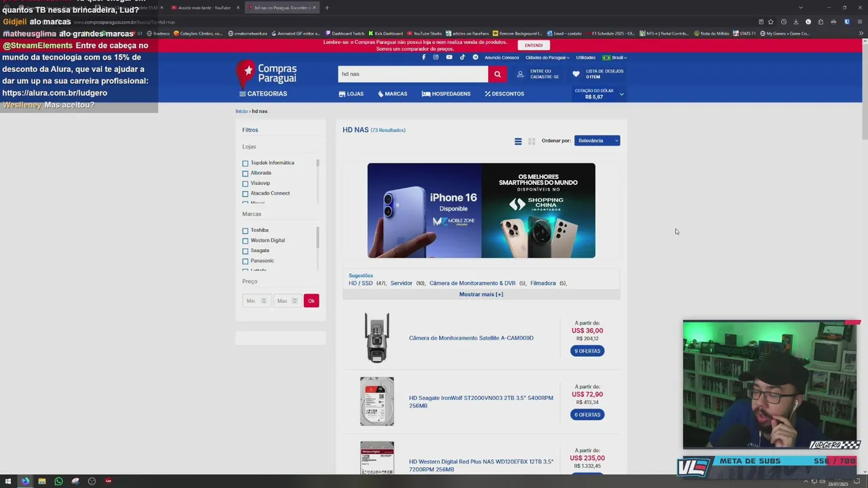Check the Toshiba brand filter
Viewport: 868px width, 488px height.
point(245,230)
